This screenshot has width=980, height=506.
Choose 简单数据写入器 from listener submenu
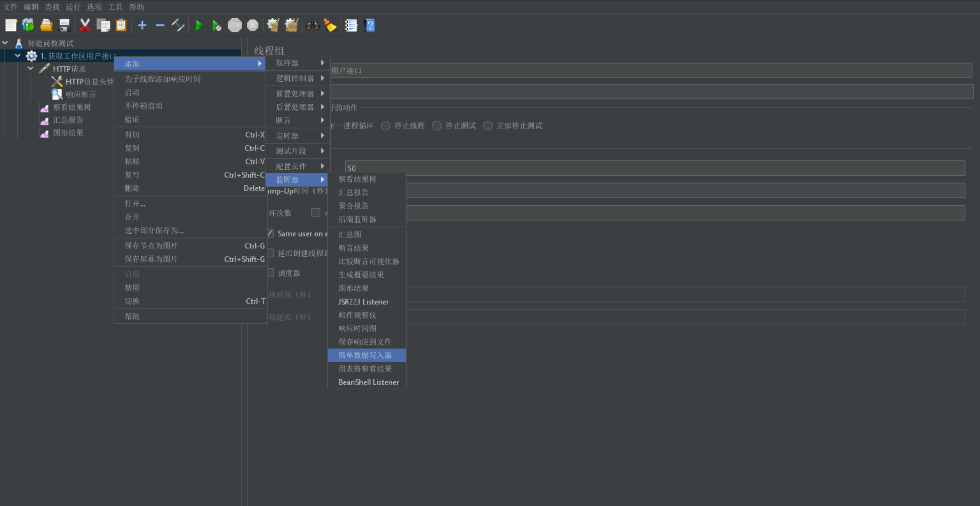367,355
